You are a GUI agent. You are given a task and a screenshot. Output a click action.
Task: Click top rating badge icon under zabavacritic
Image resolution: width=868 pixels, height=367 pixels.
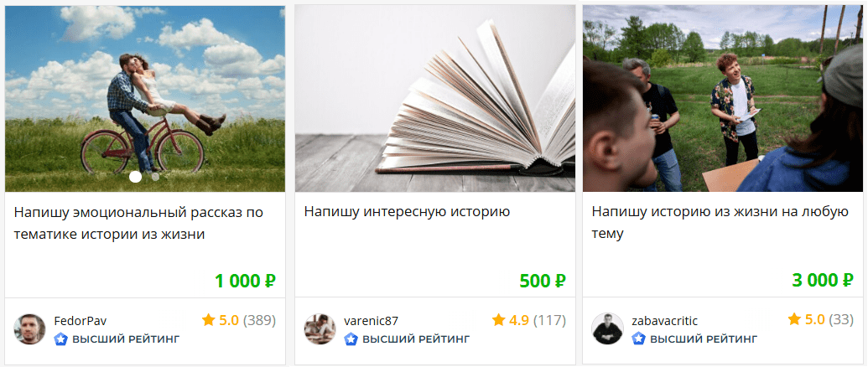[x=639, y=339]
